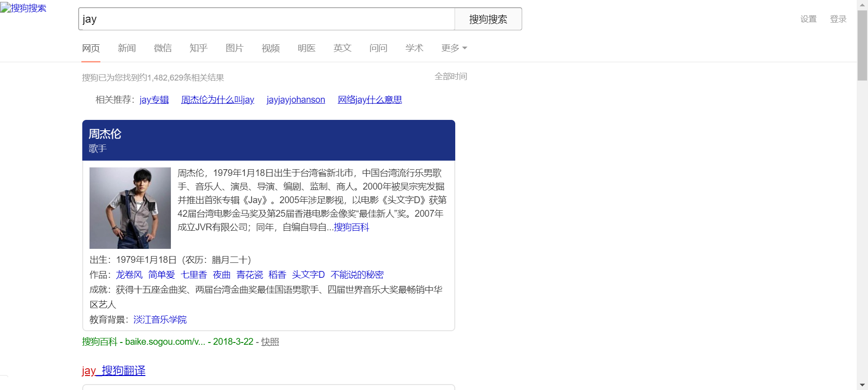Click the 搜狗搜索 search button
The image size is (868, 390).
[488, 19]
